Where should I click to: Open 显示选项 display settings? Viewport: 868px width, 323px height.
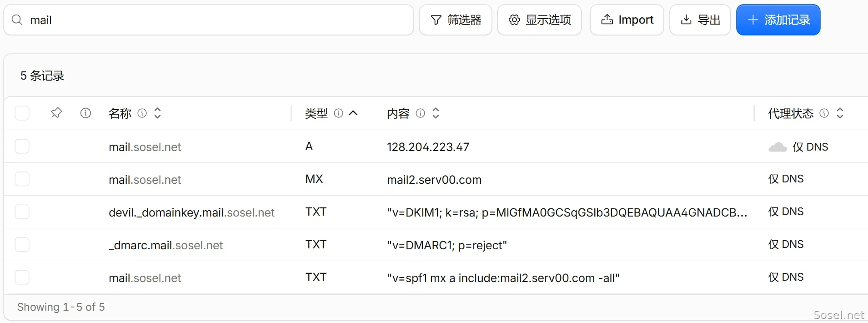click(539, 20)
